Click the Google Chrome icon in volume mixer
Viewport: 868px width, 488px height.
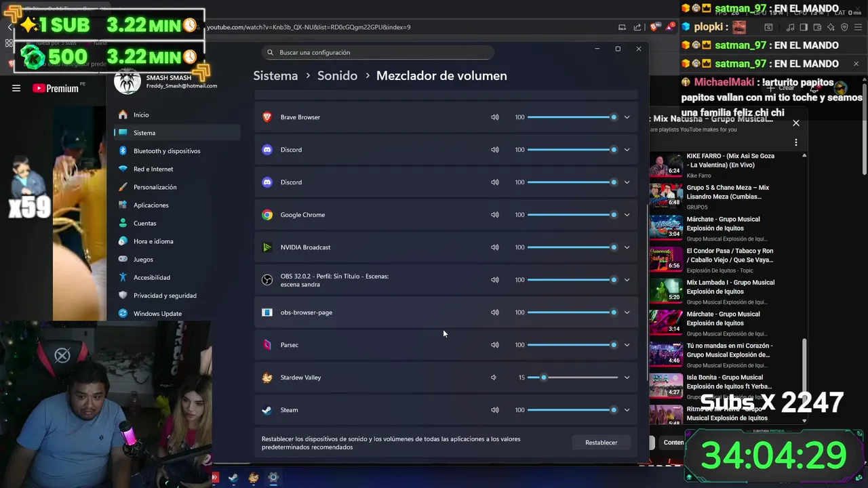pos(267,215)
